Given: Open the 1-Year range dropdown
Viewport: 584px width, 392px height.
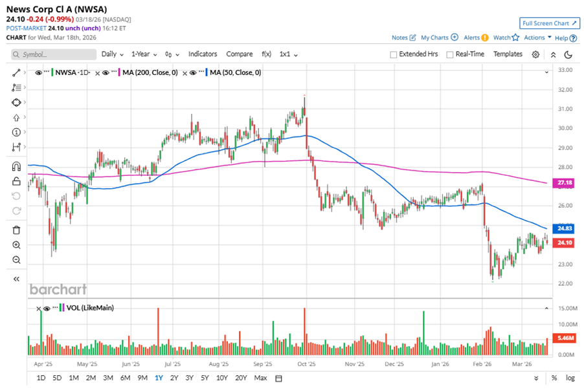Looking at the screenshot, I should click(144, 54).
